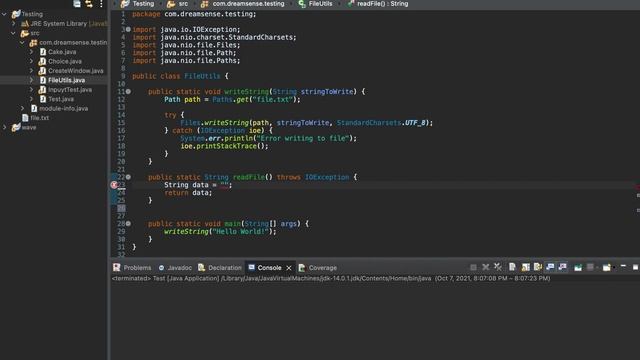Click the FileUtils breadcrumb
The width and height of the screenshot is (640, 360).
[x=316, y=4]
